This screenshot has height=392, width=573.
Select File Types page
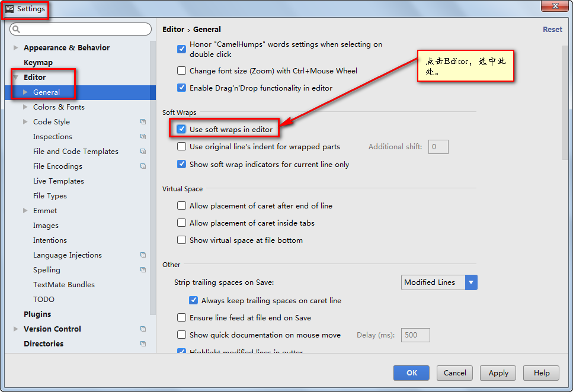pyautogui.click(x=50, y=196)
